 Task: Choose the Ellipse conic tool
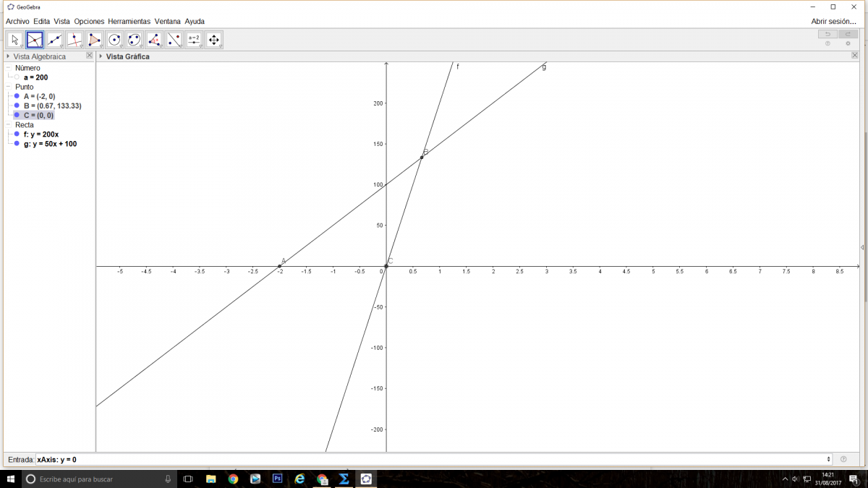click(x=135, y=40)
